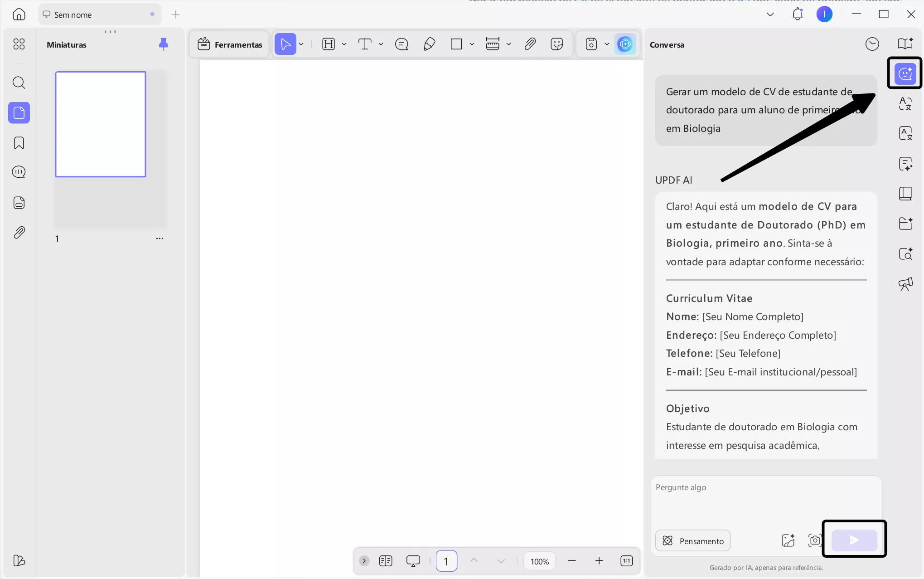924x579 pixels.
Task: Expand the shape tool options
Action: (473, 44)
